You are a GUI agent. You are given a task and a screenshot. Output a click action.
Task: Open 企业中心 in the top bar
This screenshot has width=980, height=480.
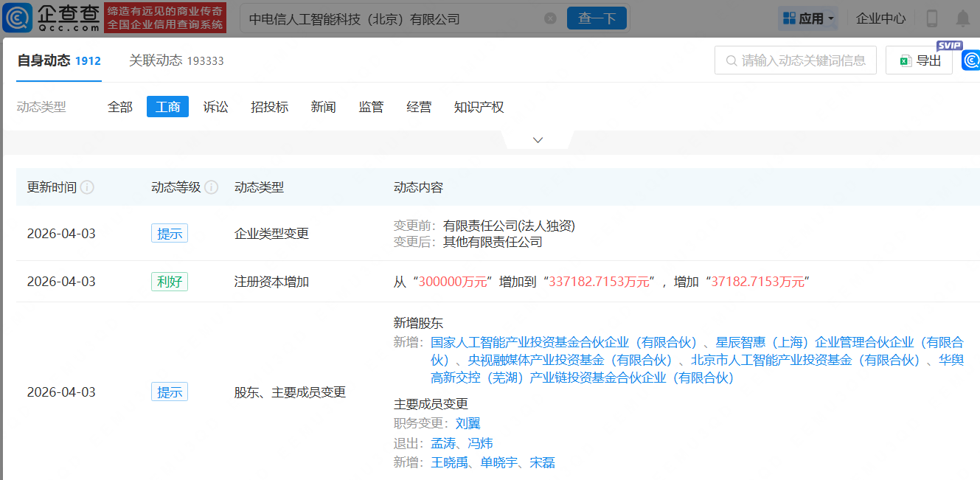pos(881,18)
